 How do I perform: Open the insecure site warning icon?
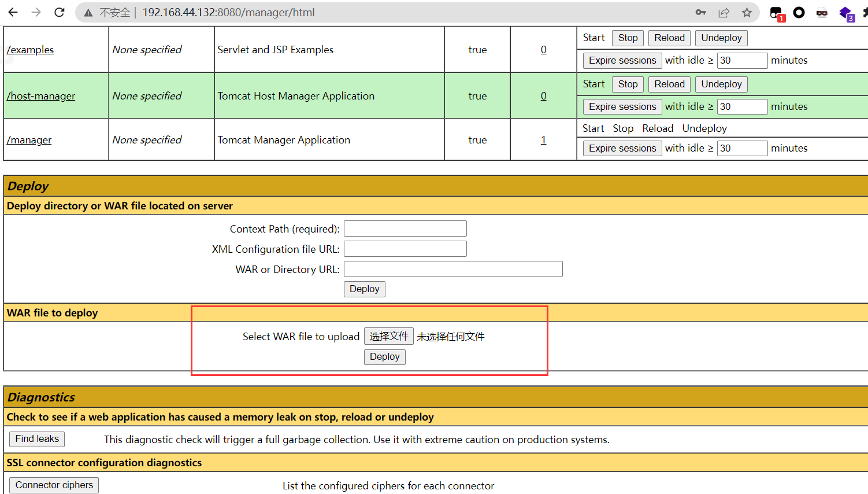tap(88, 13)
